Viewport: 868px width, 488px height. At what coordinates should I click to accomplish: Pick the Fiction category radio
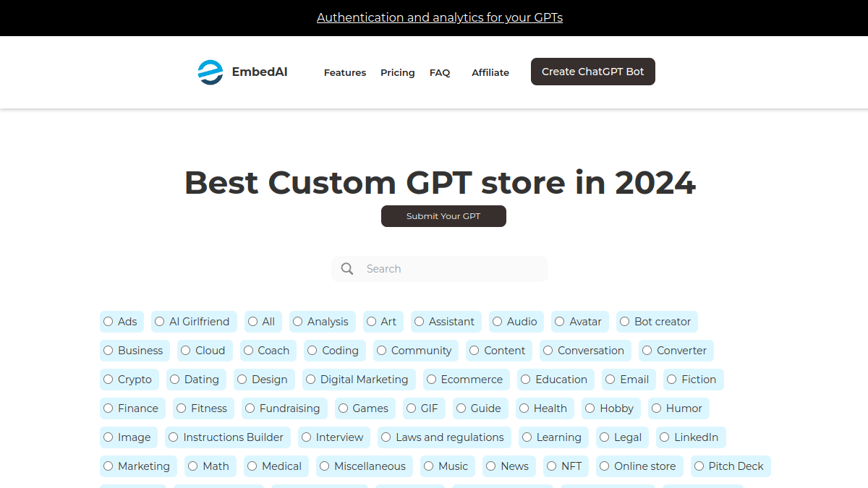pyautogui.click(x=672, y=380)
